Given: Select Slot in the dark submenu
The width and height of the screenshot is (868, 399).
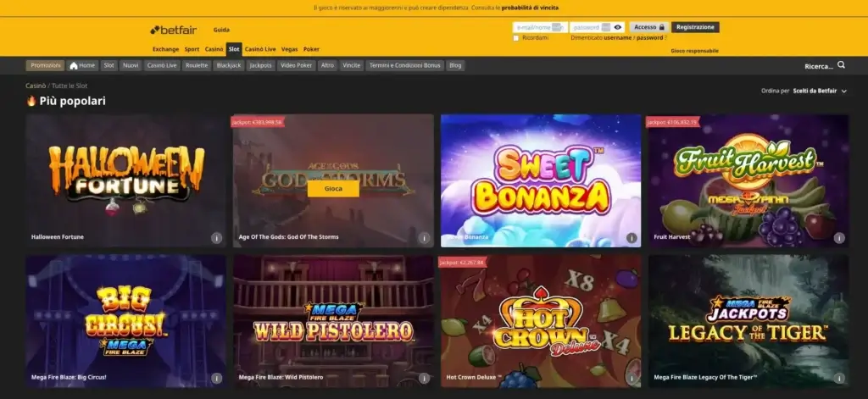Looking at the screenshot, I should click(x=109, y=65).
